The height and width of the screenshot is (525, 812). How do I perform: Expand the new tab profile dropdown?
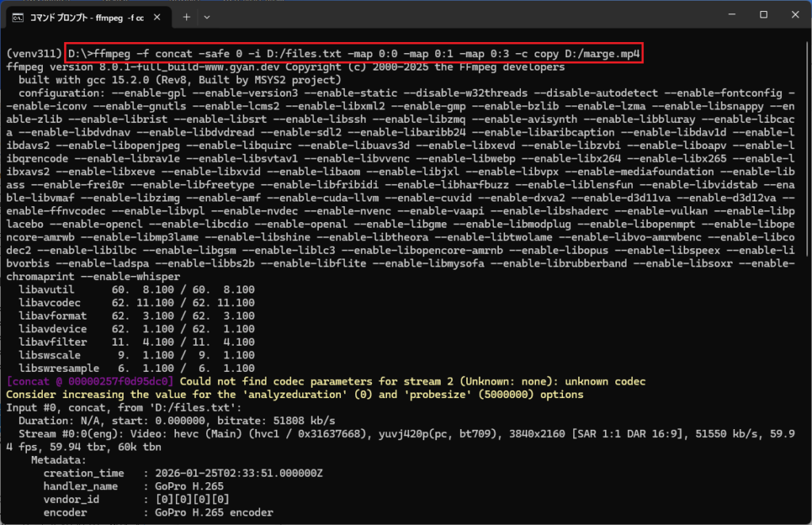(x=208, y=17)
